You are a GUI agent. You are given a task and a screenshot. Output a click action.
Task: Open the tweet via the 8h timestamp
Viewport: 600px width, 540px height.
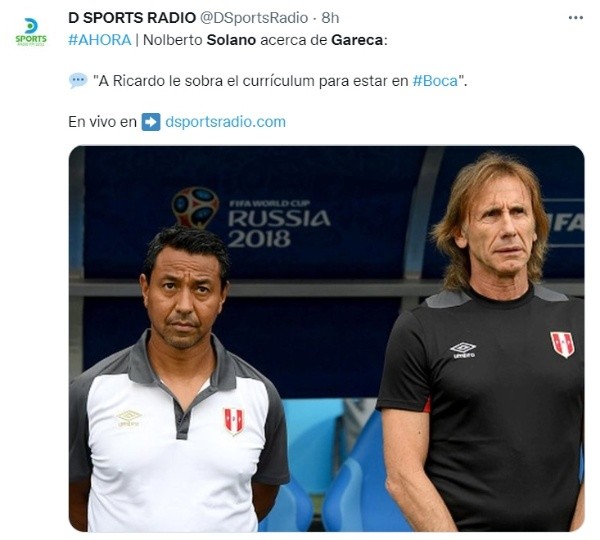click(330, 18)
